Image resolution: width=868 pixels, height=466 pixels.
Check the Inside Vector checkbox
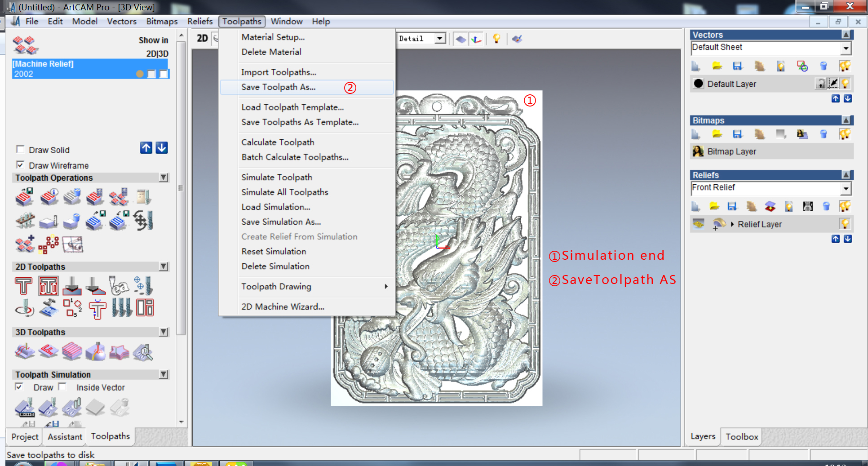pyautogui.click(x=62, y=386)
